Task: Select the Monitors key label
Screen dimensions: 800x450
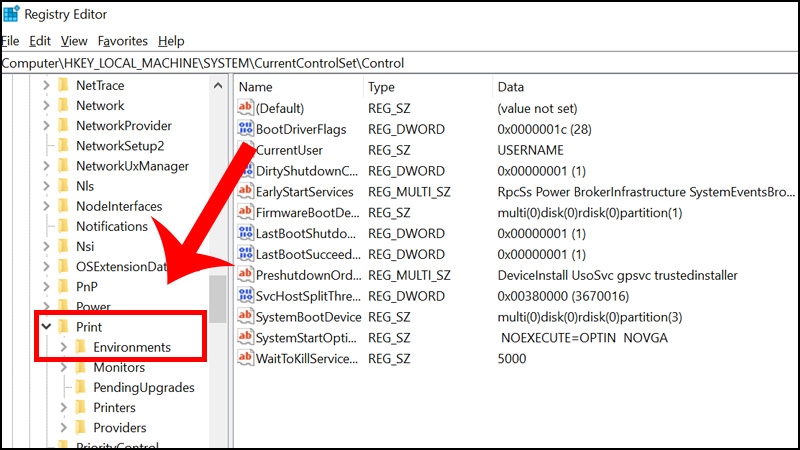Action: tap(119, 367)
